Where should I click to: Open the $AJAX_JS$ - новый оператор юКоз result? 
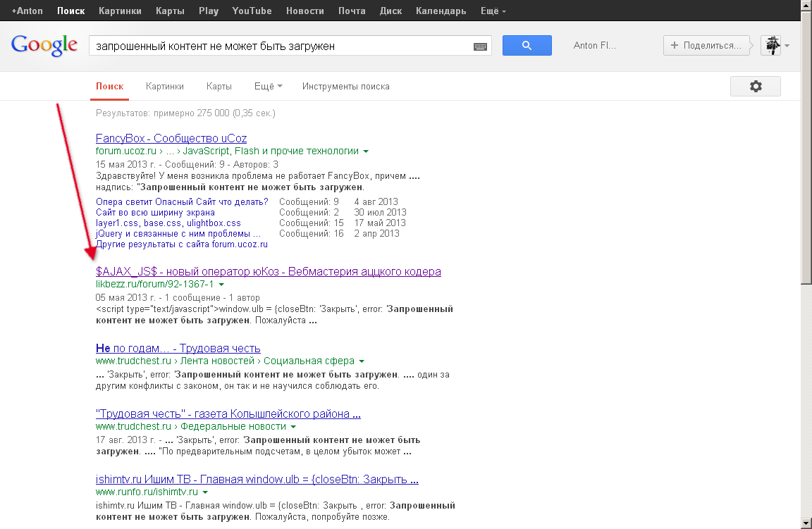269,272
